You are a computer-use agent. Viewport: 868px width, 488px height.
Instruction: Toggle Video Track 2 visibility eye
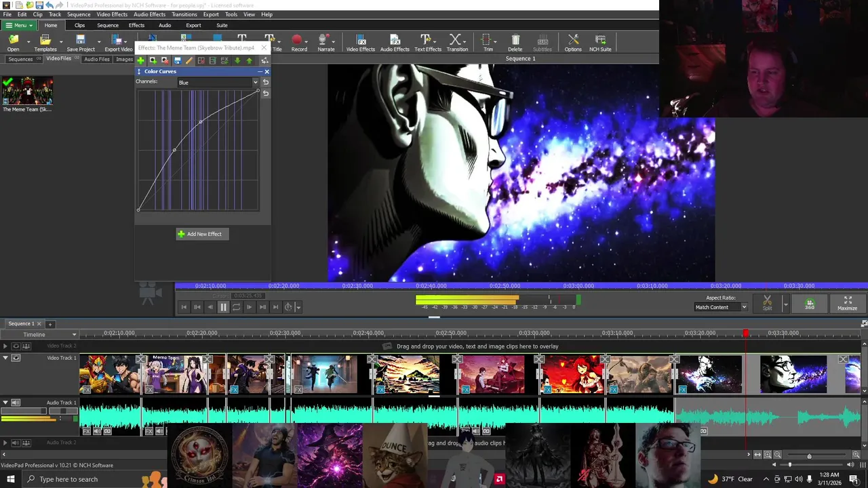[x=16, y=346]
